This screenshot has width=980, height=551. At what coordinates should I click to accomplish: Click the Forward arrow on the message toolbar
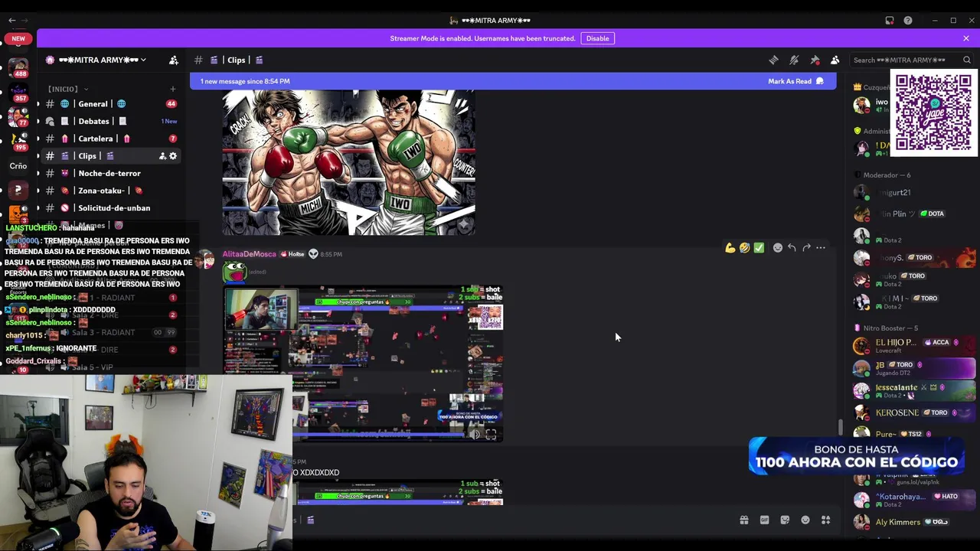tap(806, 248)
